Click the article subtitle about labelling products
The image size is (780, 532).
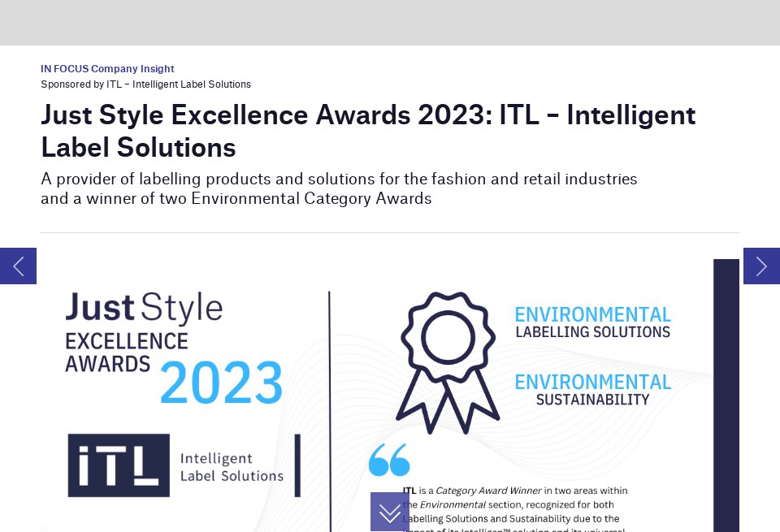(x=339, y=188)
